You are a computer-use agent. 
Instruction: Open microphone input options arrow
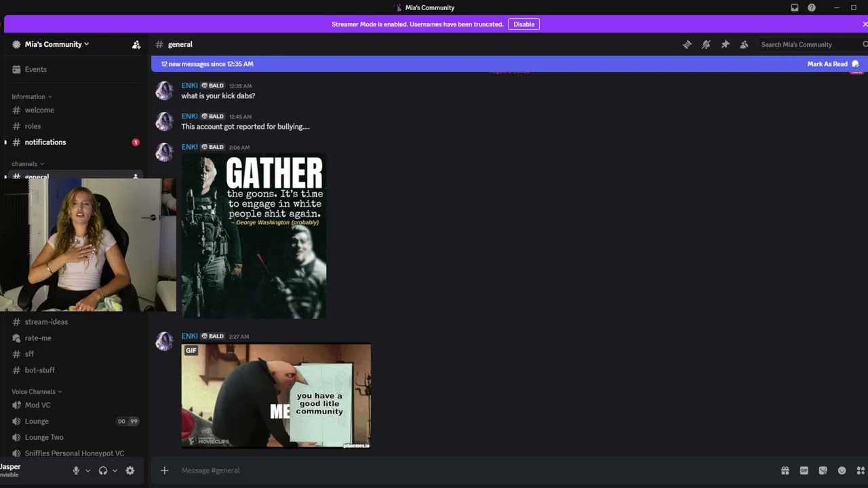pyautogui.click(x=87, y=470)
